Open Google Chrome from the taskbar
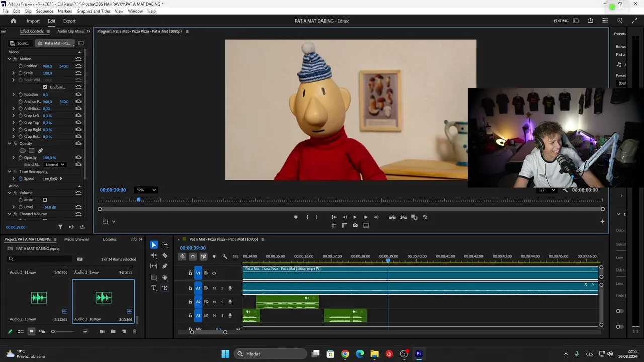This screenshot has width=644, height=362. point(345,354)
